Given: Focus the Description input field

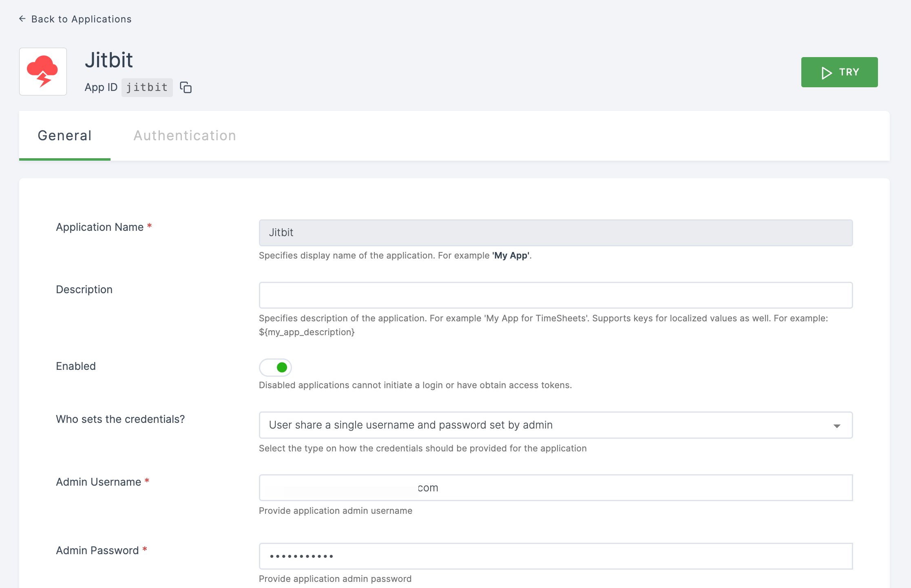Looking at the screenshot, I should 556,295.
